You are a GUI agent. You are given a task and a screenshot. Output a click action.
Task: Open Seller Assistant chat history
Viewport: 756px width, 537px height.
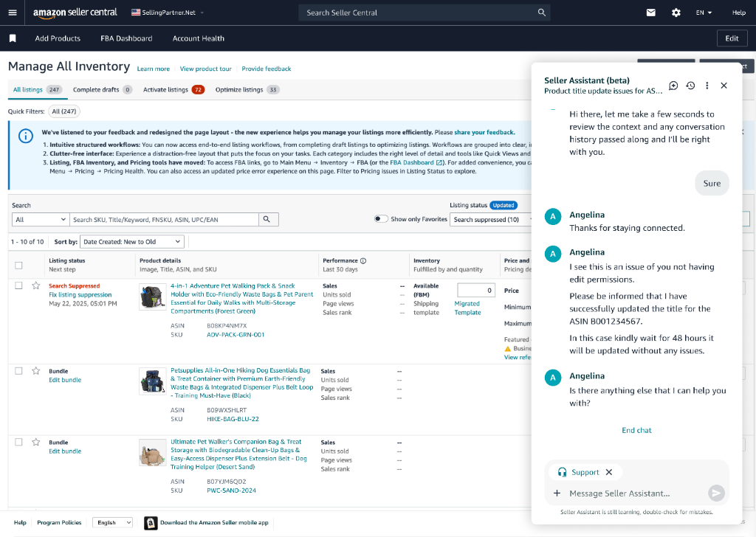point(690,86)
